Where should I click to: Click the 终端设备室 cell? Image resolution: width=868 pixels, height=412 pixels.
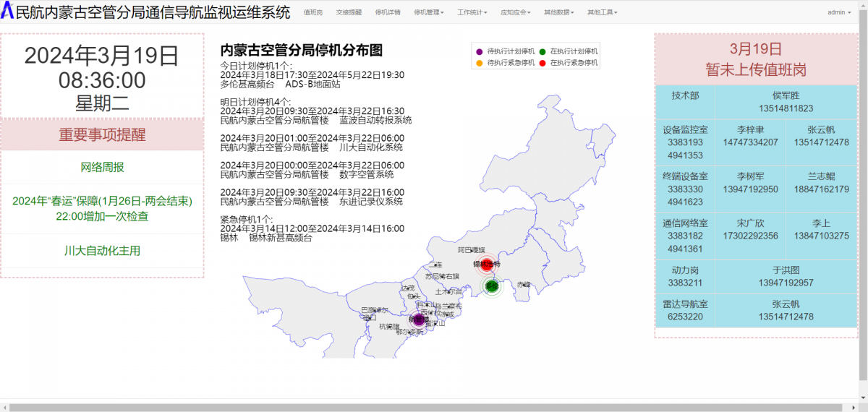(x=685, y=190)
